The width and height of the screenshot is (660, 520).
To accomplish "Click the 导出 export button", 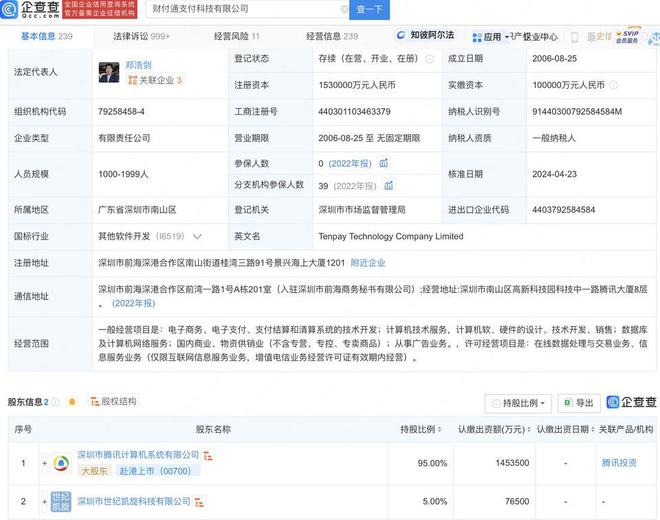I will [x=579, y=403].
